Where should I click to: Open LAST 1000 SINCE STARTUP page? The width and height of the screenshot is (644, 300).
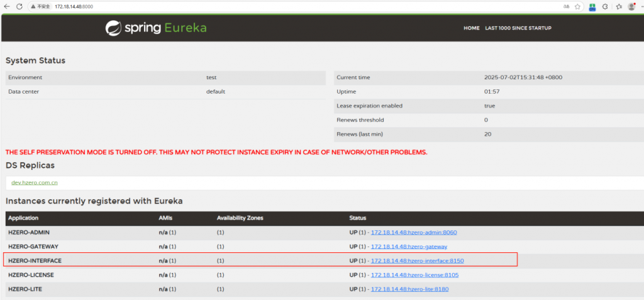coord(518,28)
